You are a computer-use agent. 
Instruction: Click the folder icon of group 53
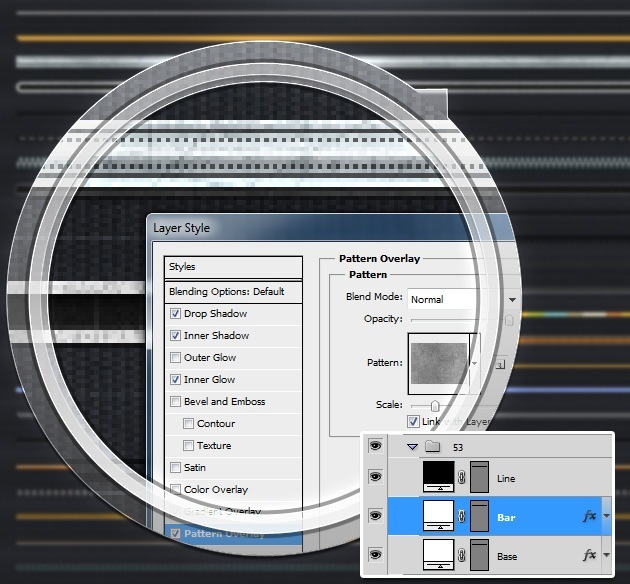(432, 446)
